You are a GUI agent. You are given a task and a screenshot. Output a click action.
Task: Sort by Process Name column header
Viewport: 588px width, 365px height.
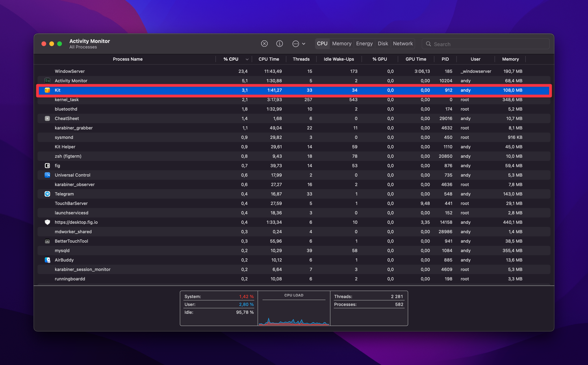[128, 59]
